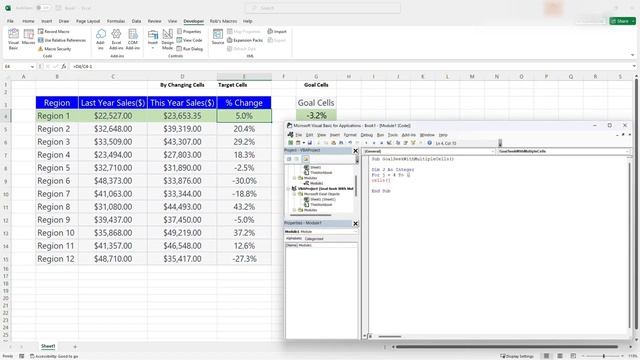Switch to Page Layout view in status bar

(560, 356)
